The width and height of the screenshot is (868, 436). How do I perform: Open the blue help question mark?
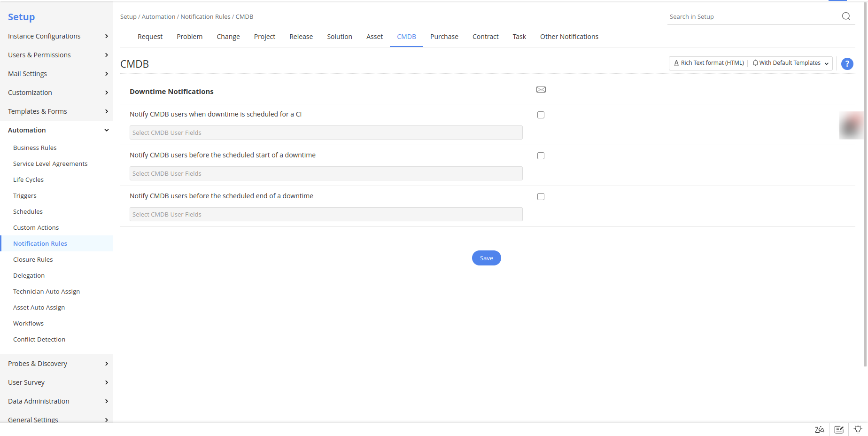tap(847, 63)
